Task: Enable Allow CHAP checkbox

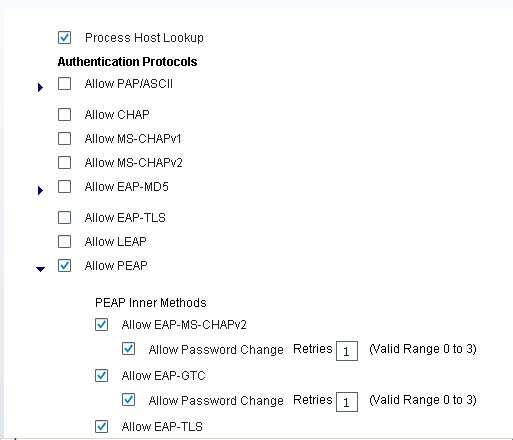Action: point(64,114)
